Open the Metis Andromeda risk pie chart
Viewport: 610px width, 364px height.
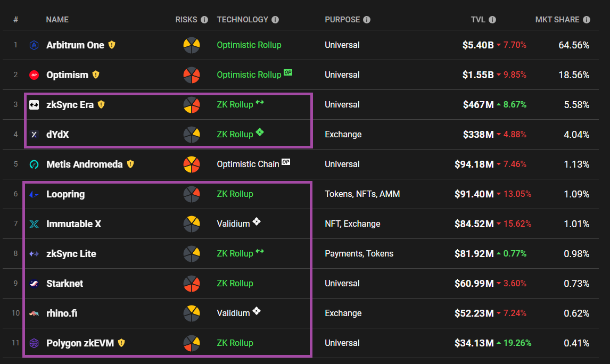[192, 164]
